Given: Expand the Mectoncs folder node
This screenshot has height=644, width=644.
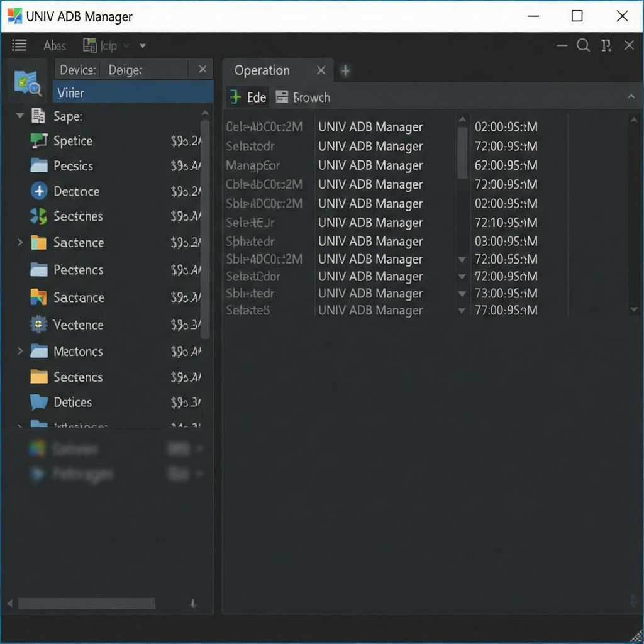Looking at the screenshot, I should [x=19, y=351].
